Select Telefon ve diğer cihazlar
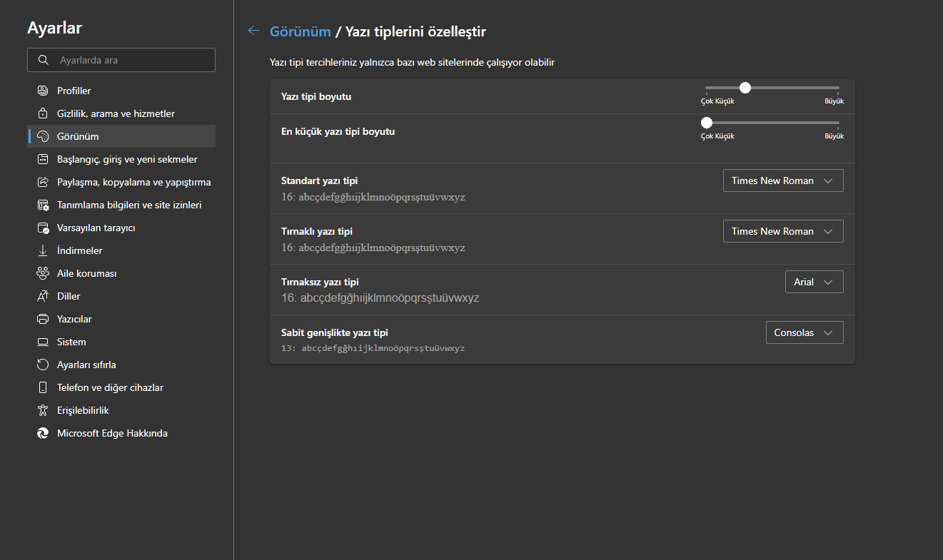Viewport: 943px width, 560px height. coord(110,387)
